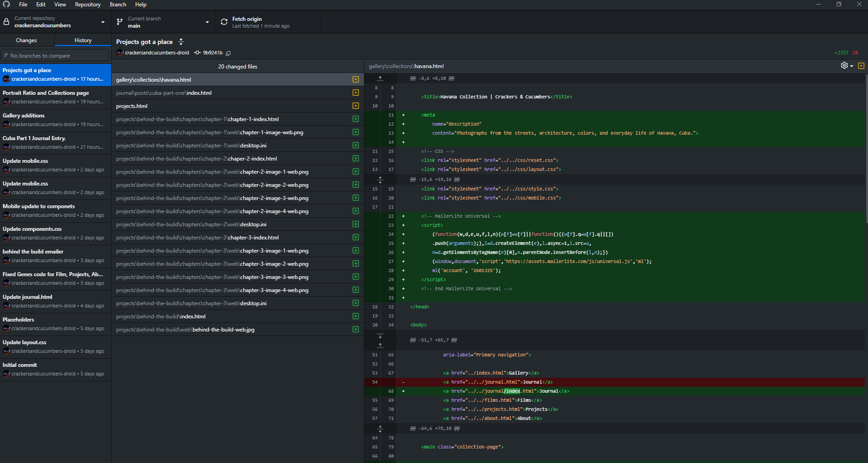Open diff settings gear dropdown
The image size is (868, 463).
coord(847,66)
